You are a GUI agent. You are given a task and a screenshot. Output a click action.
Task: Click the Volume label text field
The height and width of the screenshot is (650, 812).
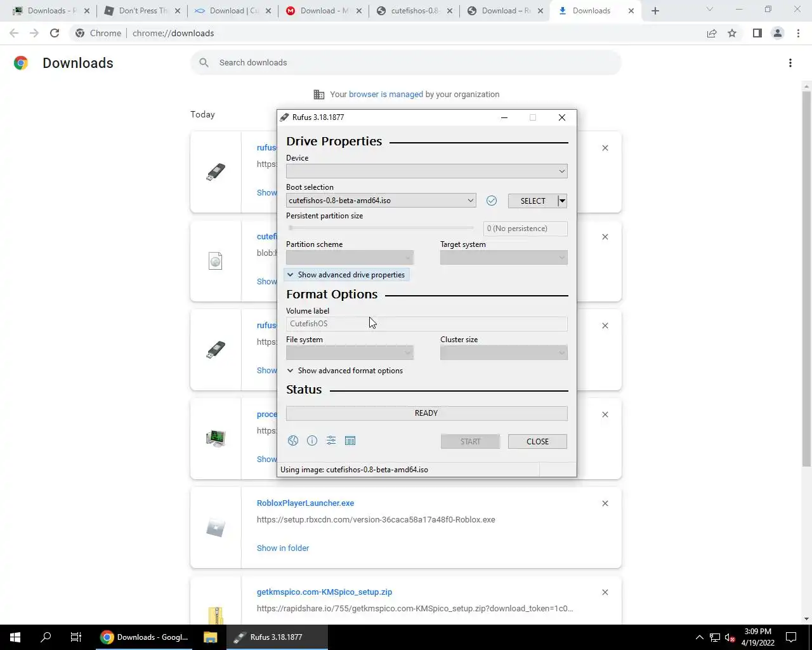click(426, 324)
